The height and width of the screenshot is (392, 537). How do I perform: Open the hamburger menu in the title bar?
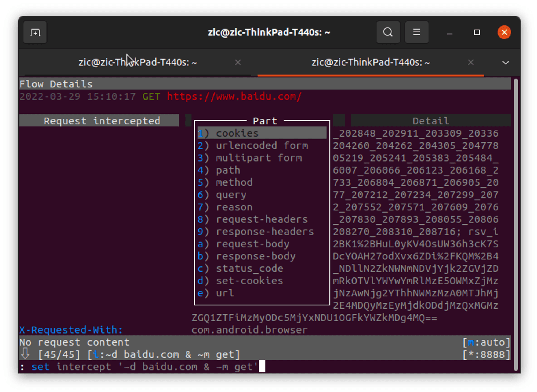417,32
